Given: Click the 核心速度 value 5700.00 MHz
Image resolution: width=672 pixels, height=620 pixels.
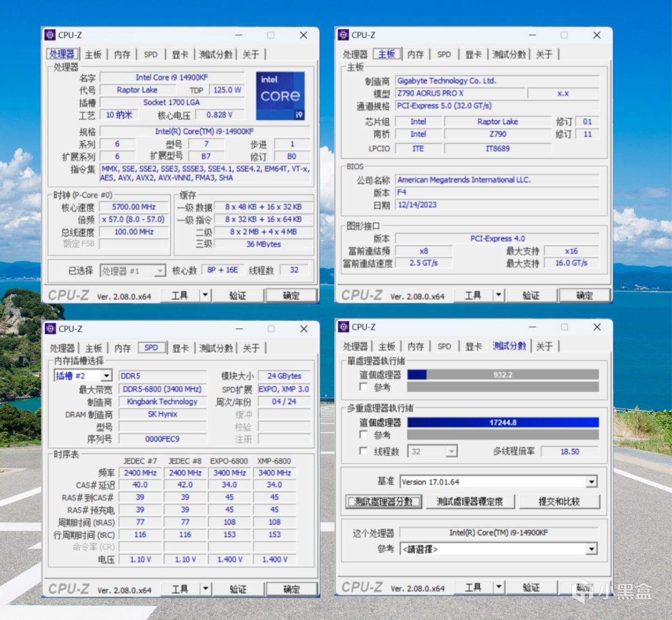Looking at the screenshot, I should point(134,206).
